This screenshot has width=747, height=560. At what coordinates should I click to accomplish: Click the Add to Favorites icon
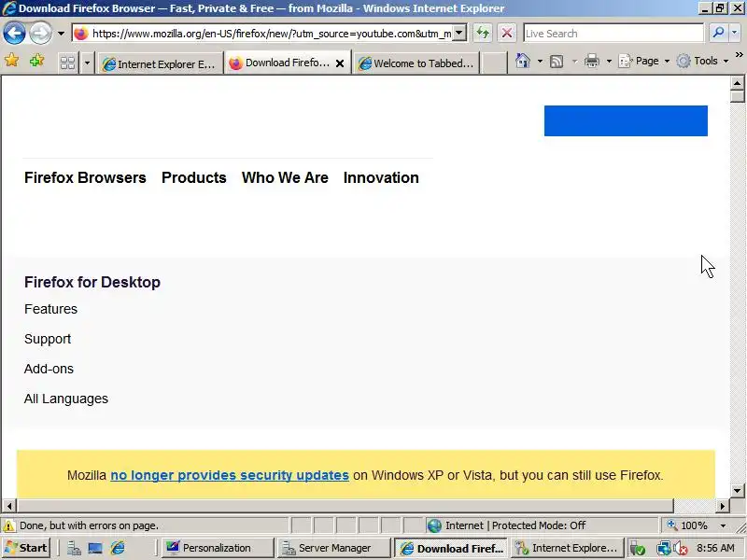point(36,61)
